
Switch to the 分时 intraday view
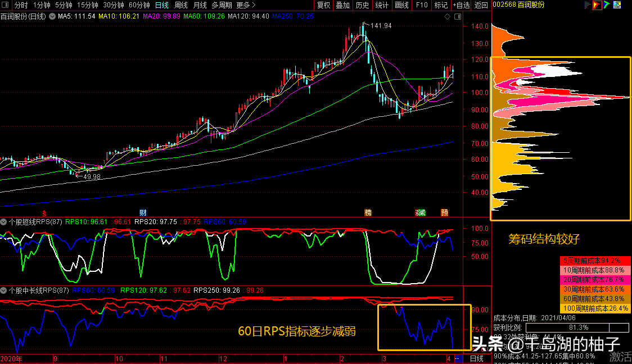[x=21, y=5]
